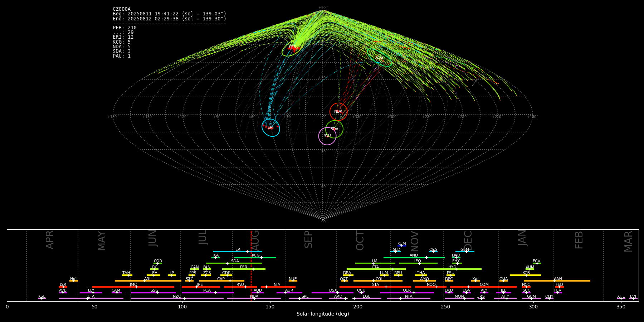Click the DSX shower bar in timeline

coord(332,293)
